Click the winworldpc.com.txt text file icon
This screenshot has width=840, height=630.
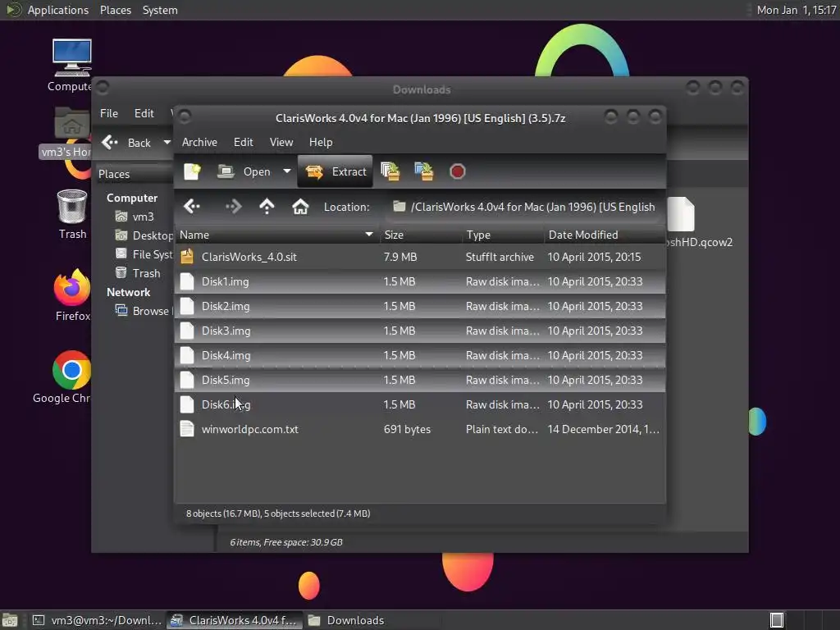(187, 429)
